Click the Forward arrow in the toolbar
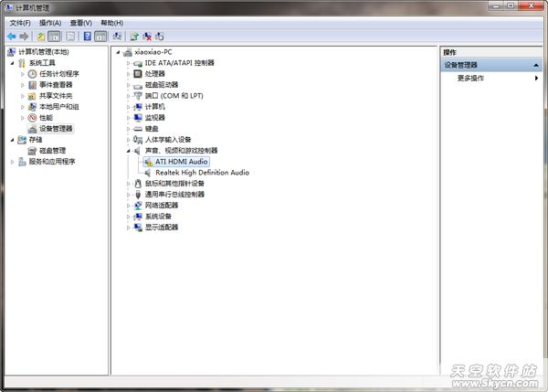 click(x=25, y=37)
